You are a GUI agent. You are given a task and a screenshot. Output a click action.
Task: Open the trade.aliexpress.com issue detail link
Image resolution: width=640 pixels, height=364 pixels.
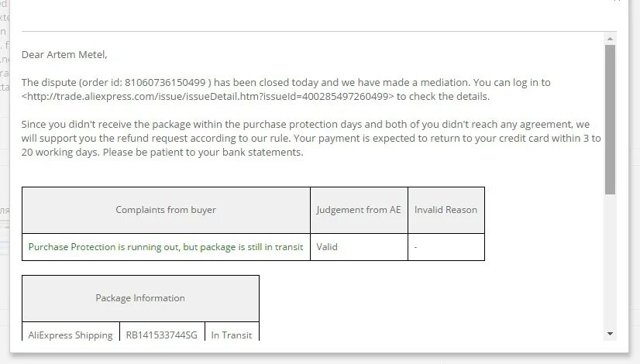point(208,96)
